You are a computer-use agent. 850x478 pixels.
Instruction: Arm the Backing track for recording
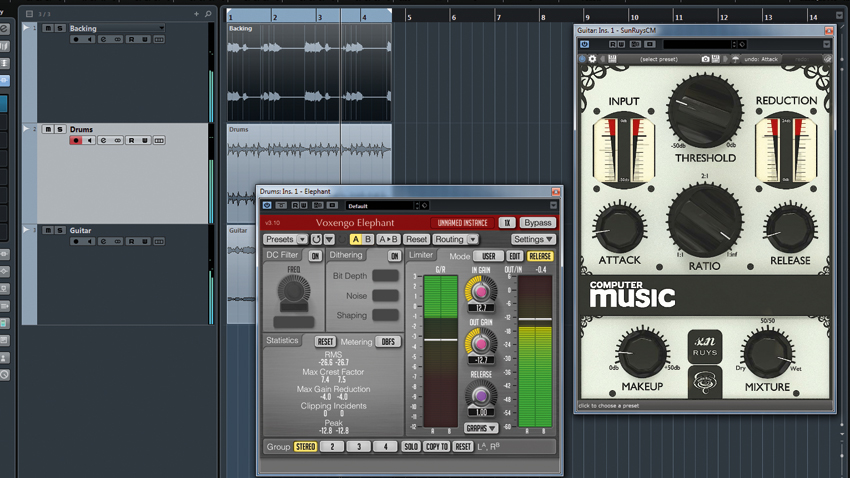point(75,40)
